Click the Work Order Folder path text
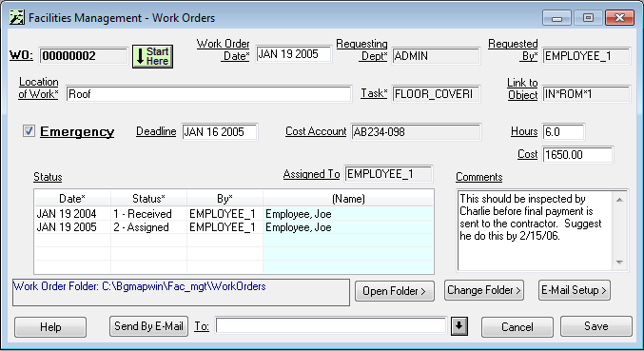This screenshot has height=351, width=644. [140, 286]
